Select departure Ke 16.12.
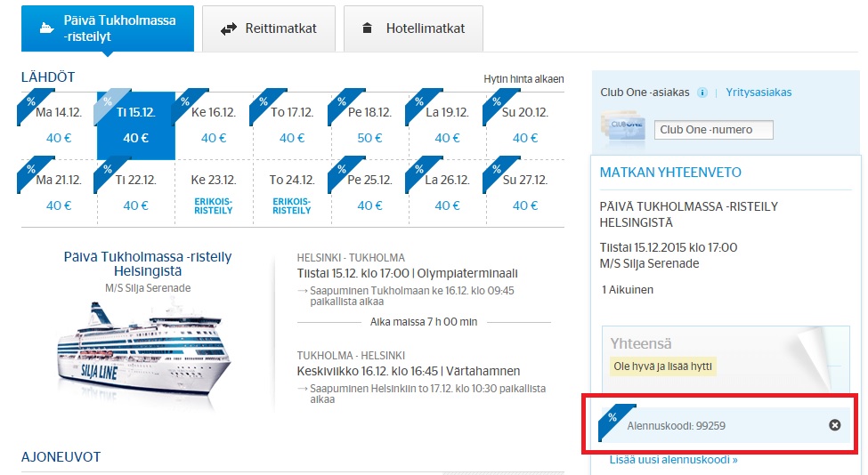Viewport: 868px width, 475px height. click(214, 125)
